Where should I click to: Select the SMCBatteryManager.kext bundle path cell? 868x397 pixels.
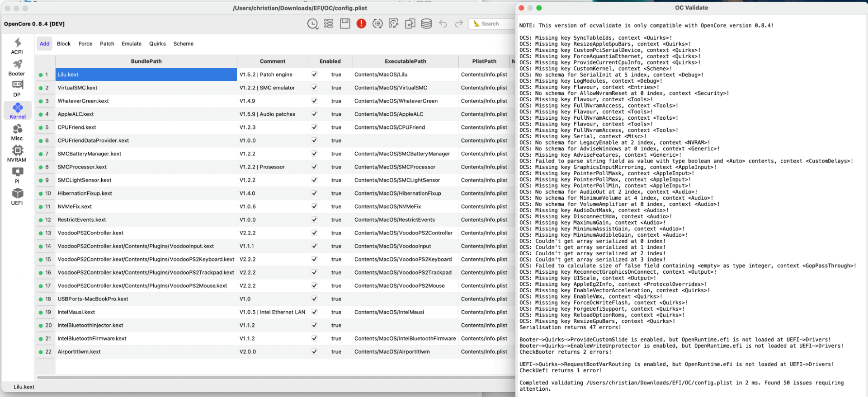[x=146, y=154]
